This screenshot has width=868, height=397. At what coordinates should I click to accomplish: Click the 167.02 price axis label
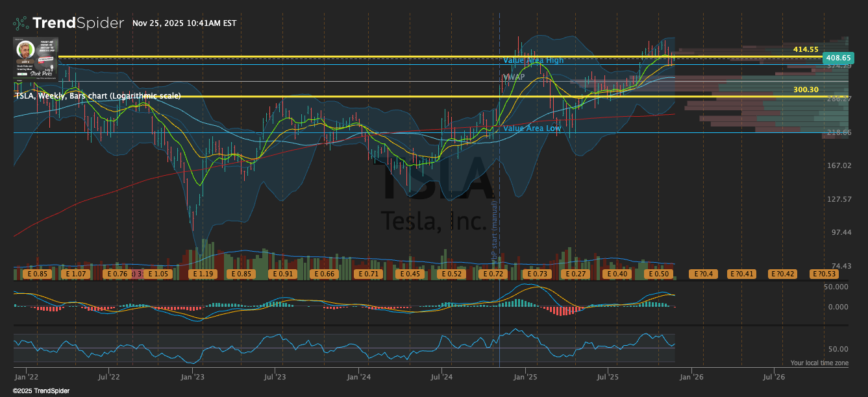tap(838, 165)
